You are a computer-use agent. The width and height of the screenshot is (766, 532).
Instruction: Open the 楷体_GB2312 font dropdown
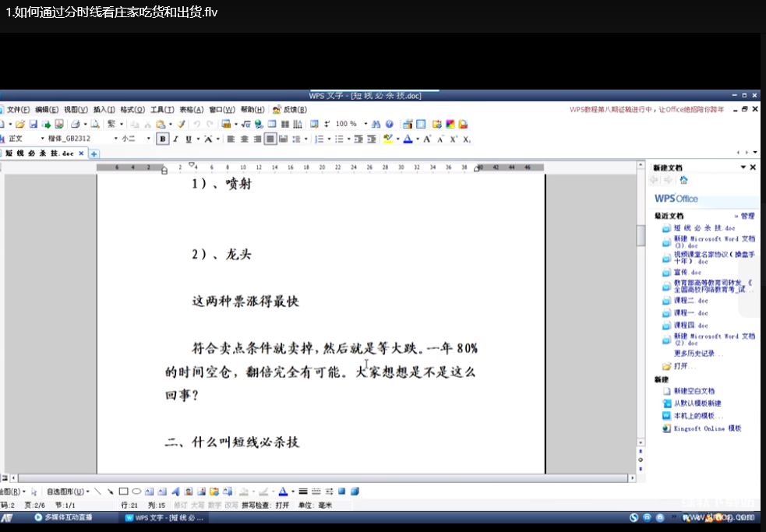[116, 139]
